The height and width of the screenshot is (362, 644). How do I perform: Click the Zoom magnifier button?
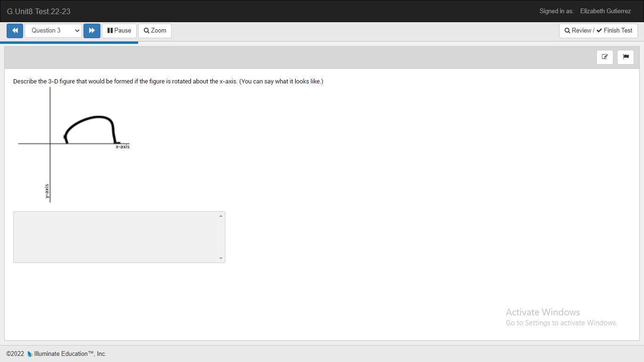pyautogui.click(x=155, y=31)
